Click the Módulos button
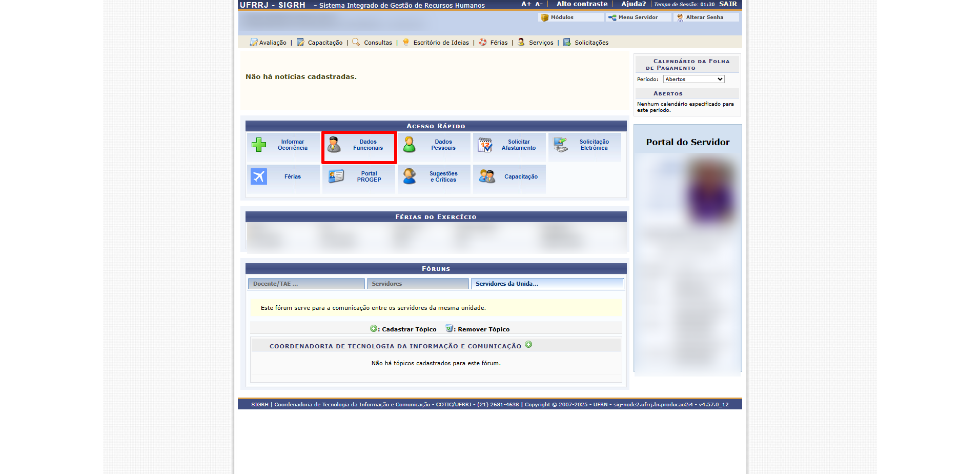The height and width of the screenshot is (474, 980). [x=562, y=17]
